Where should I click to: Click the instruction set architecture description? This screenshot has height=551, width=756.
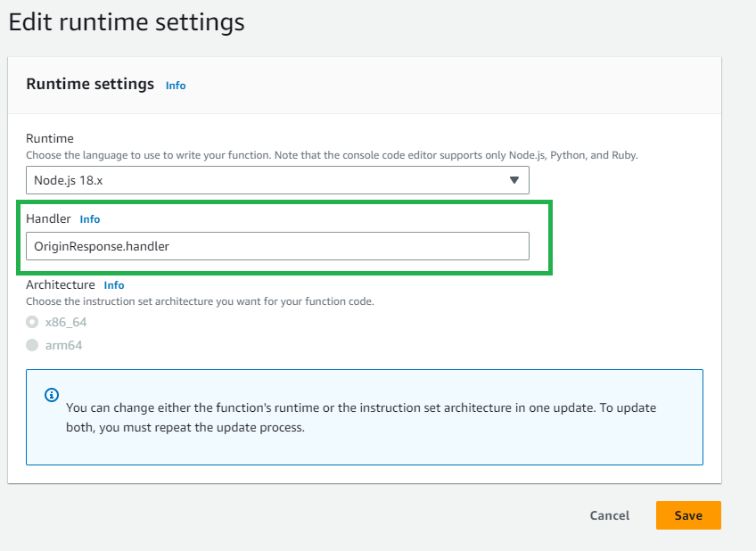point(200,301)
